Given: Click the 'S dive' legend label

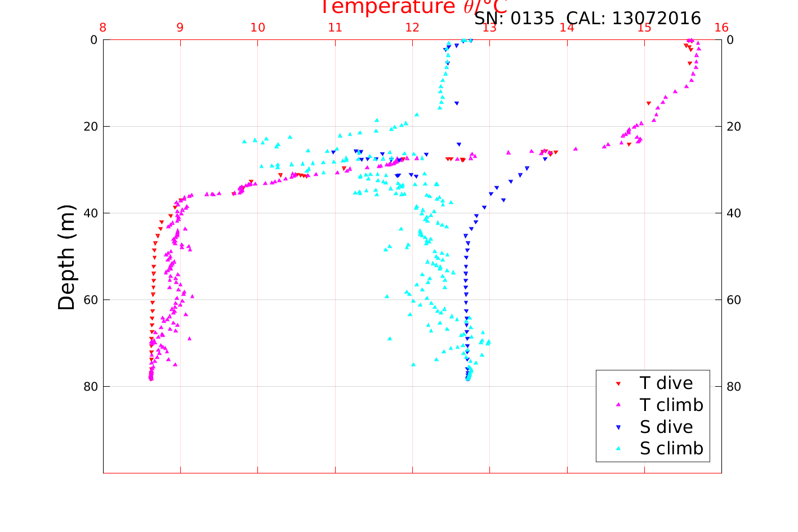Looking at the screenshot, I should (666, 427).
